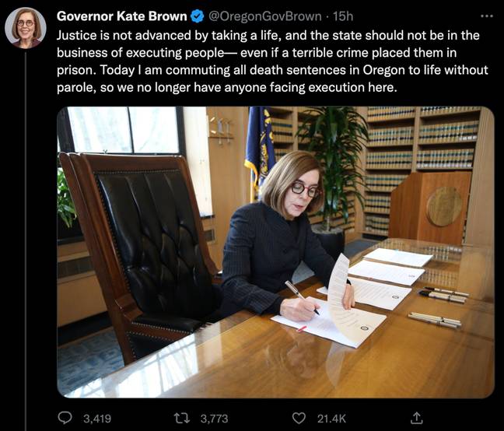Click the tweet text about commuting death sentences
The height and width of the screenshot is (431, 504).
(x=272, y=61)
